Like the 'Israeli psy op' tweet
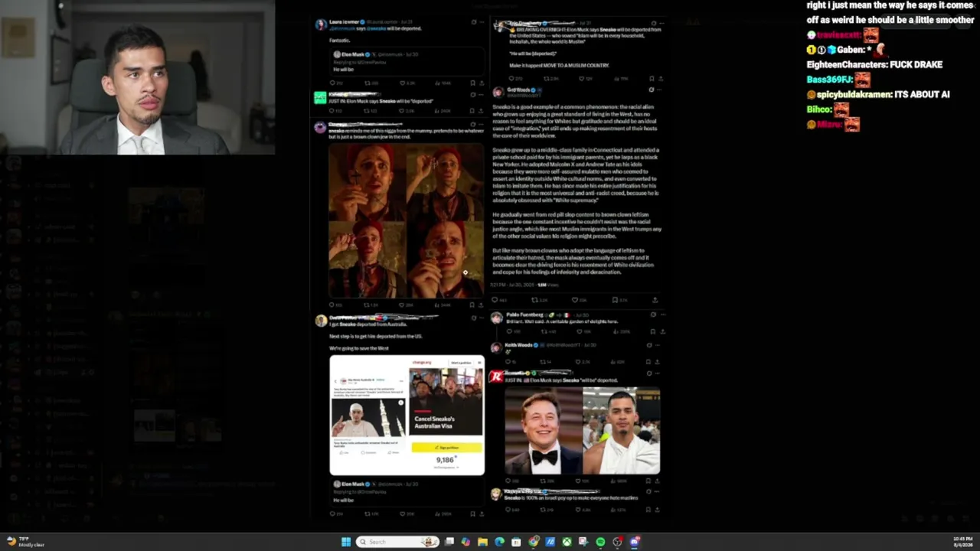The height and width of the screenshot is (551, 980). [x=579, y=510]
